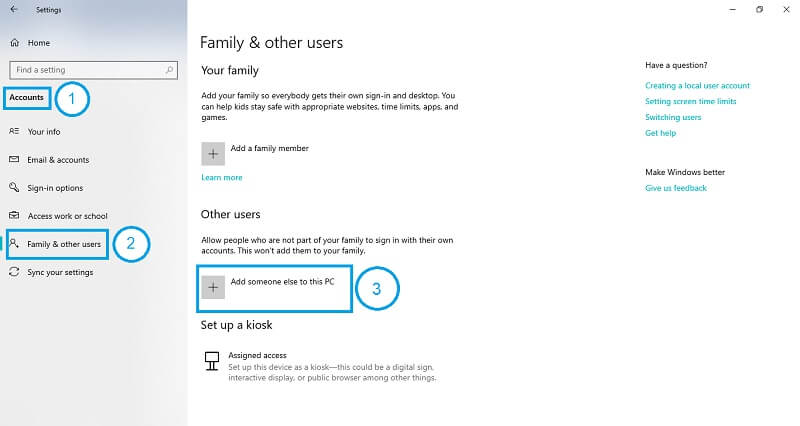This screenshot has height=426, width=800.
Task: Open Sign-in options page
Action: coord(55,188)
